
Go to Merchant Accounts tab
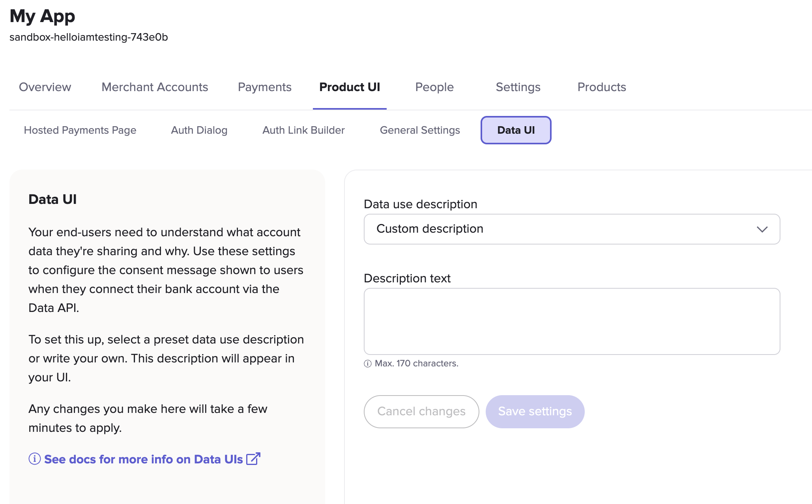tap(155, 87)
